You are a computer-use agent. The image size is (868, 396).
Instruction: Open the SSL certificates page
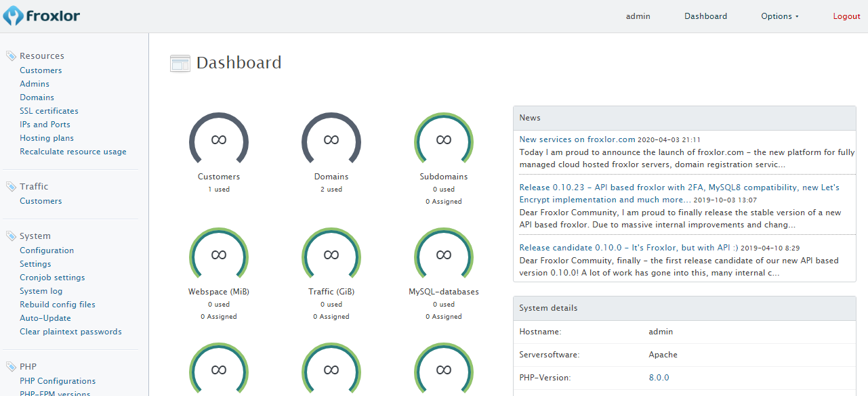pos(49,111)
